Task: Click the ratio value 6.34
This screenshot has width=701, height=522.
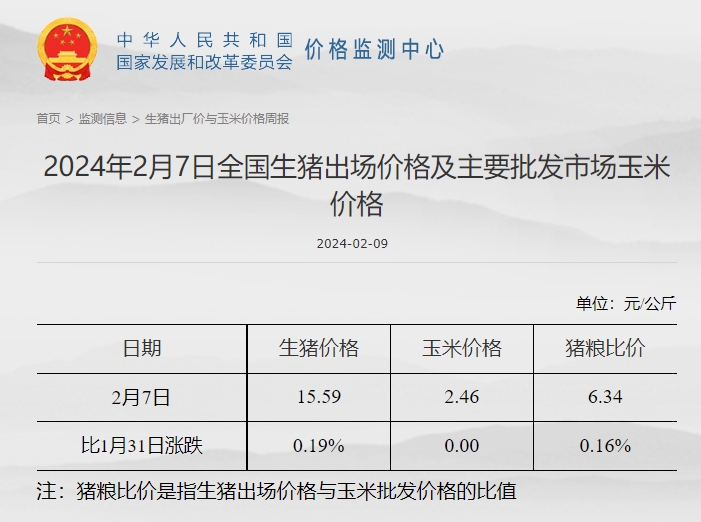Action: pyautogui.click(x=605, y=397)
